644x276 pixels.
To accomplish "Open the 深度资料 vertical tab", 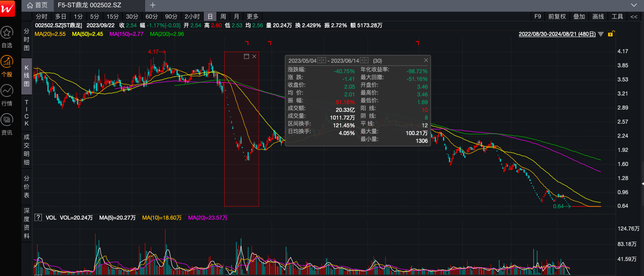I will point(26,223).
